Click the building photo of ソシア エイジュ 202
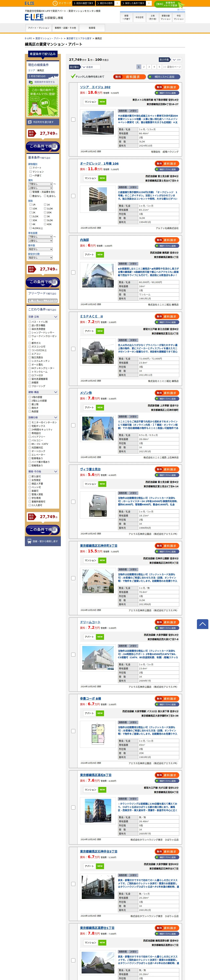Image resolution: width=210 pixels, height=980 pixels. point(98,123)
